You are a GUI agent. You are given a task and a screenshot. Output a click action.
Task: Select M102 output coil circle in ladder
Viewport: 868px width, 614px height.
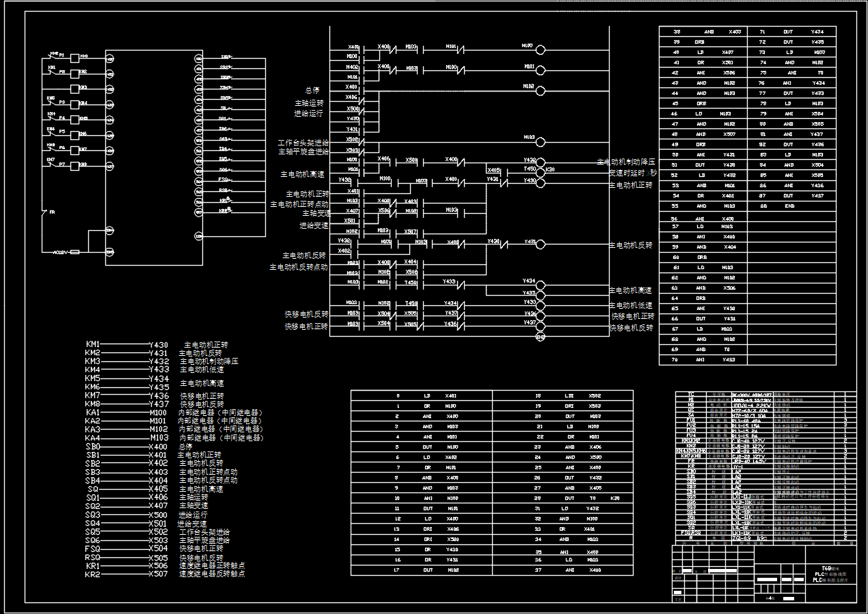coord(541,90)
